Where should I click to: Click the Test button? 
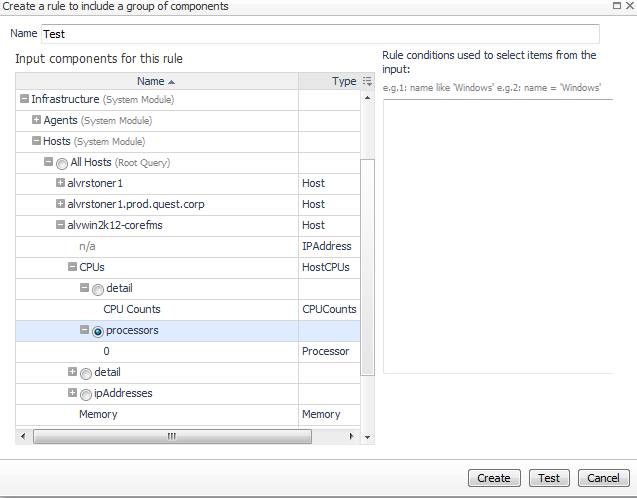click(549, 478)
